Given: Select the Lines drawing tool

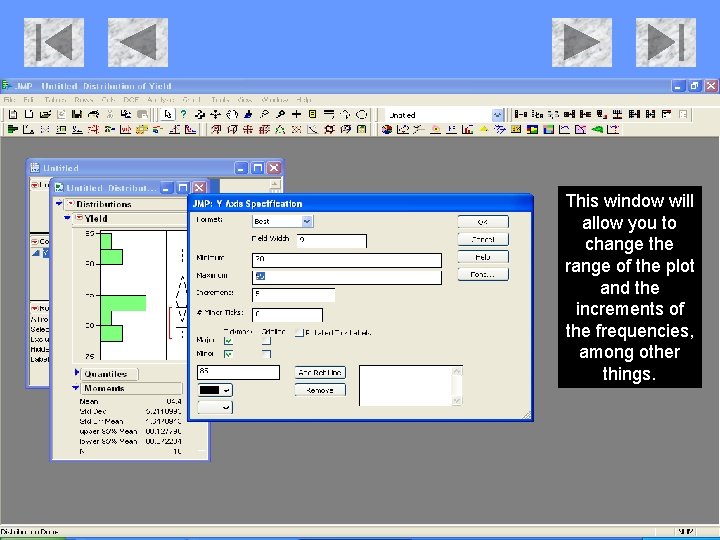Looking at the screenshot, I should (329, 114).
